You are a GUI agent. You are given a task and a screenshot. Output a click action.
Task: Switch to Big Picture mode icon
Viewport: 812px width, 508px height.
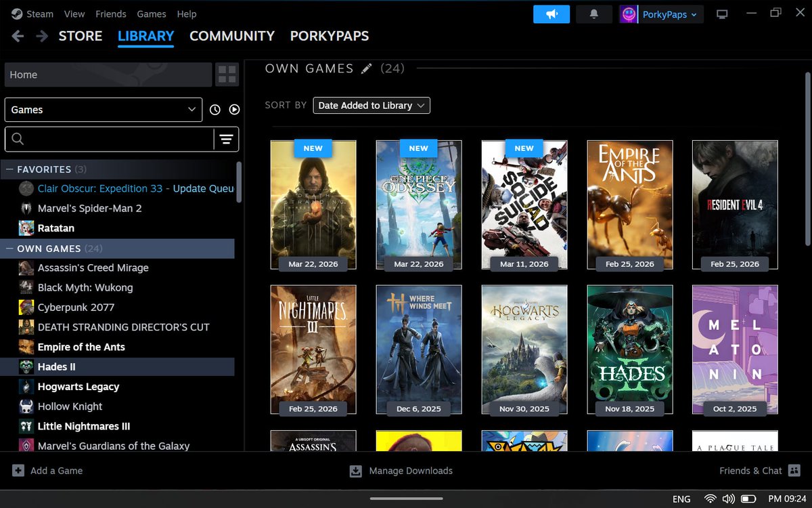pyautogui.click(x=723, y=14)
